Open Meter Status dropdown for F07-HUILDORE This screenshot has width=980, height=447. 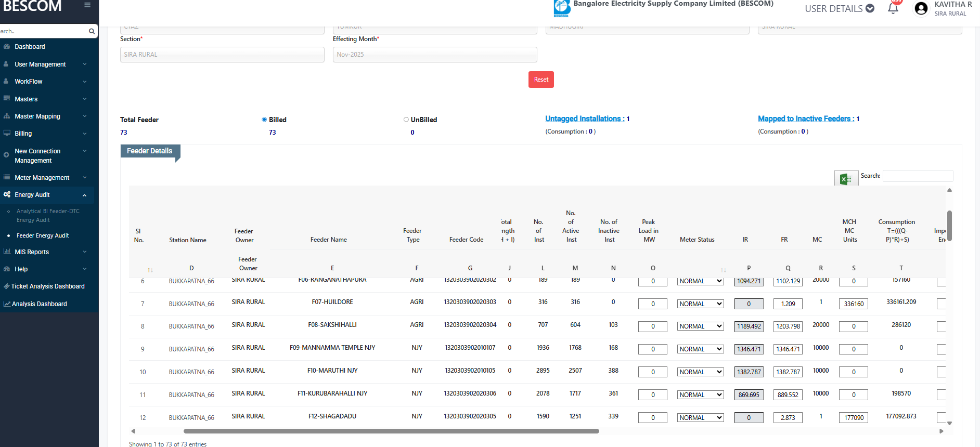(700, 304)
